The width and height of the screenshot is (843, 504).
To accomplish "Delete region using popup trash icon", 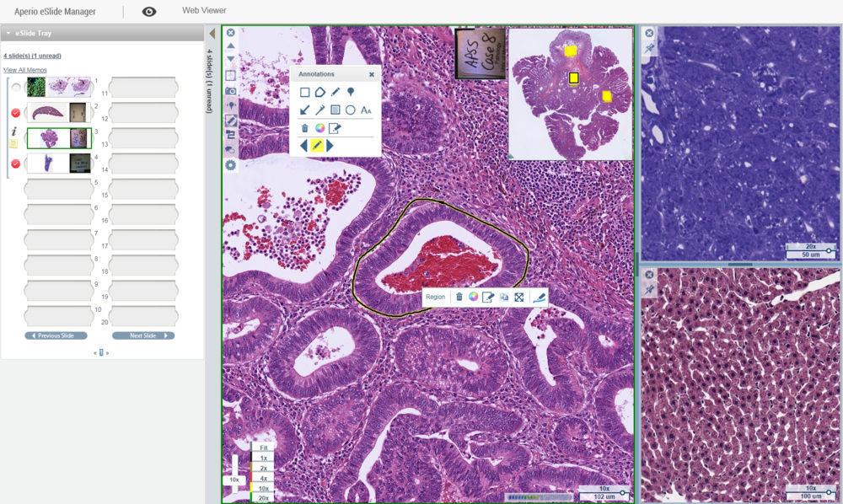I will (459, 297).
